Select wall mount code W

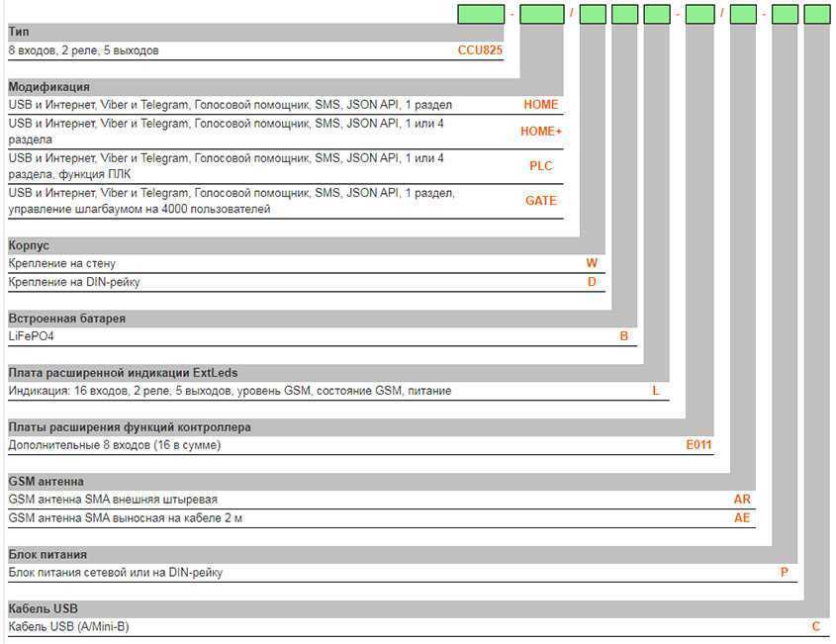click(x=592, y=264)
